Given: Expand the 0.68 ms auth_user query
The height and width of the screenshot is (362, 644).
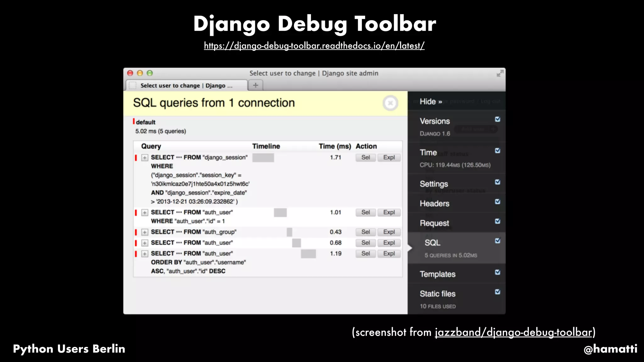Looking at the screenshot, I should [145, 243].
